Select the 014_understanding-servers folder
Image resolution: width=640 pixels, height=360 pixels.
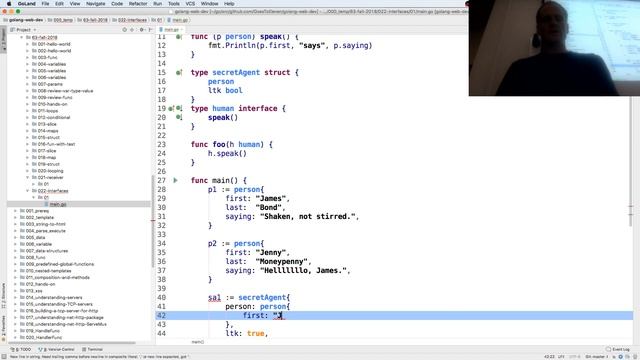click(54, 298)
